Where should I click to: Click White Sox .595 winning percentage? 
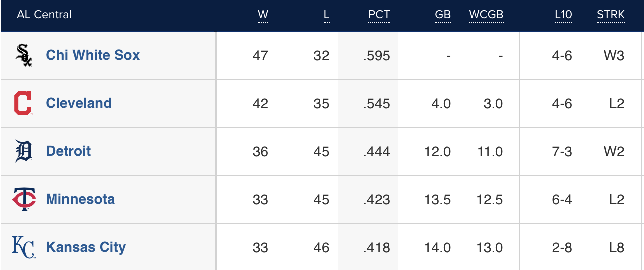point(377,55)
